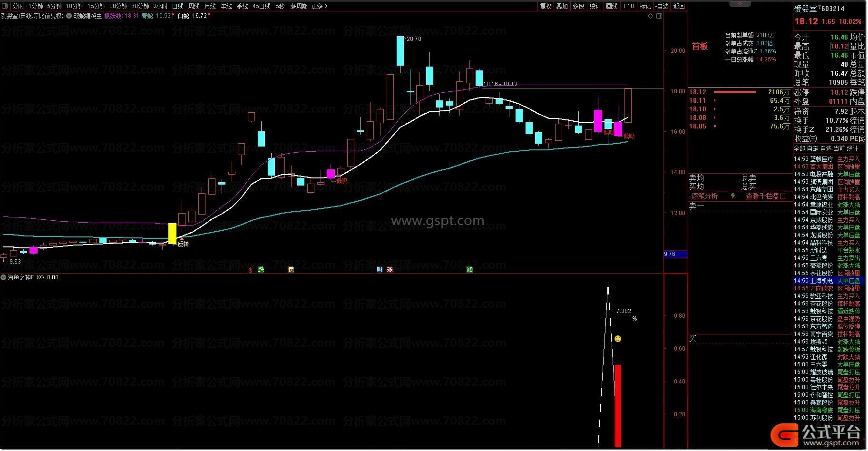Click the 9.76 blue price axis marker

675,254
